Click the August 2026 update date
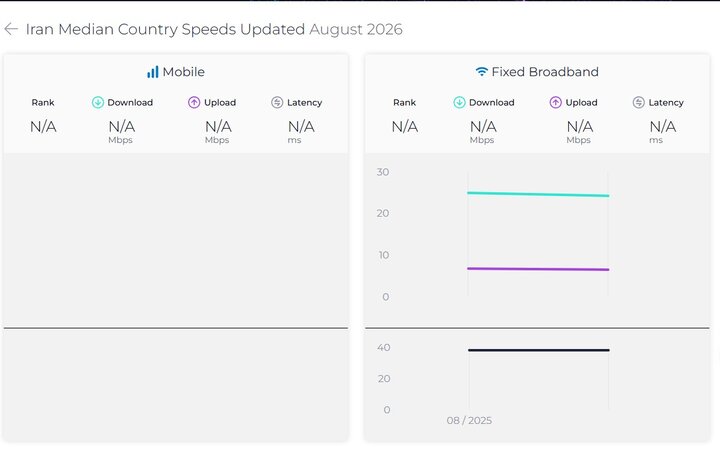The height and width of the screenshot is (452, 720). 356,29
